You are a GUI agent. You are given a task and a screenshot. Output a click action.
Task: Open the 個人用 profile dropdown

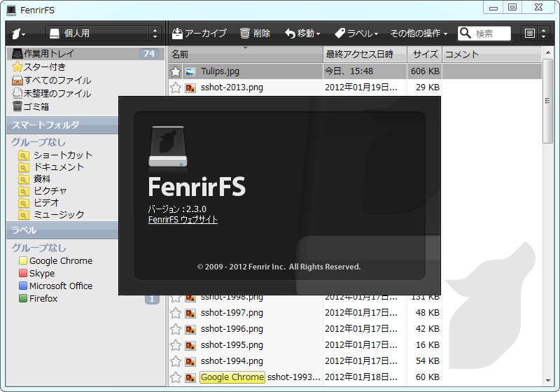103,34
